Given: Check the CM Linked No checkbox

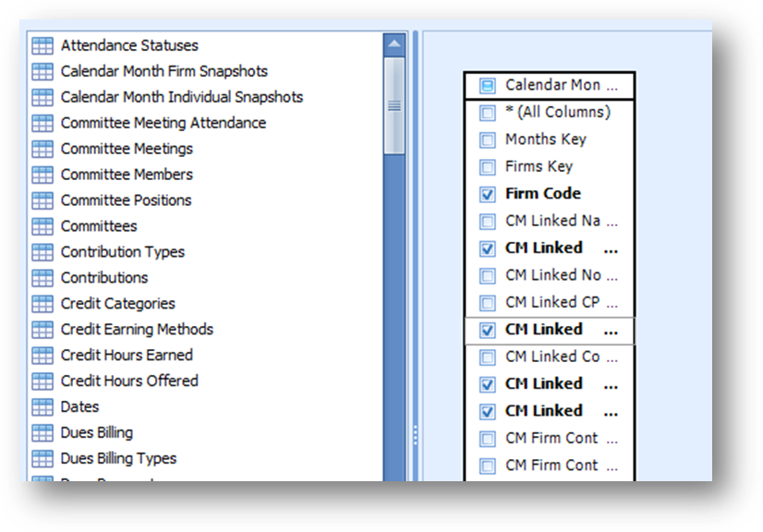Looking at the screenshot, I should coord(487,276).
